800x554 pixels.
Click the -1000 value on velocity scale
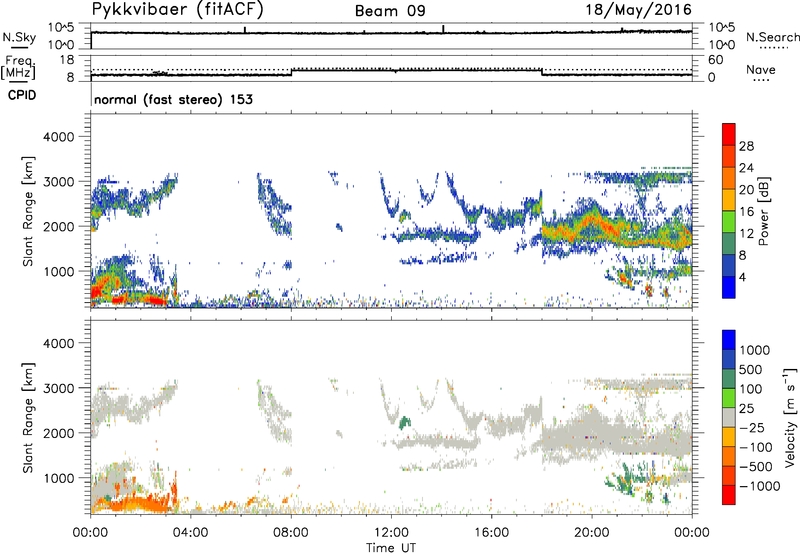coord(760,486)
